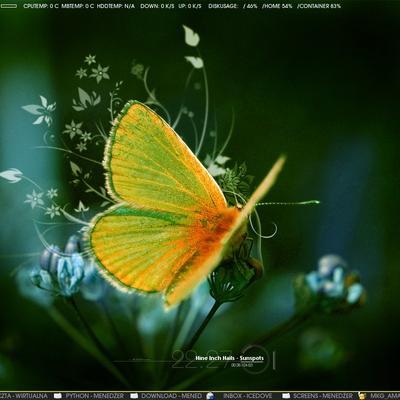Click the track elapsed time under song title
Image resolution: width=400 pixels, height=400 pixels.
(242, 365)
